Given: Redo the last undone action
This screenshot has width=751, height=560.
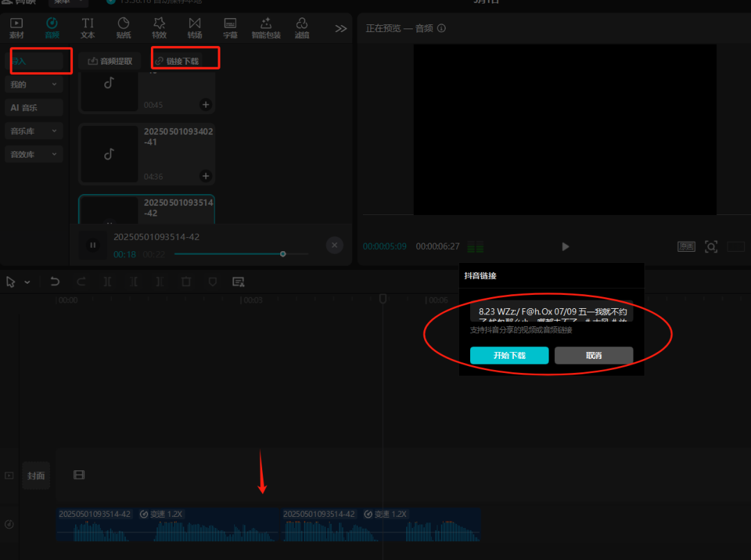Looking at the screenshot, I should 81,282.
